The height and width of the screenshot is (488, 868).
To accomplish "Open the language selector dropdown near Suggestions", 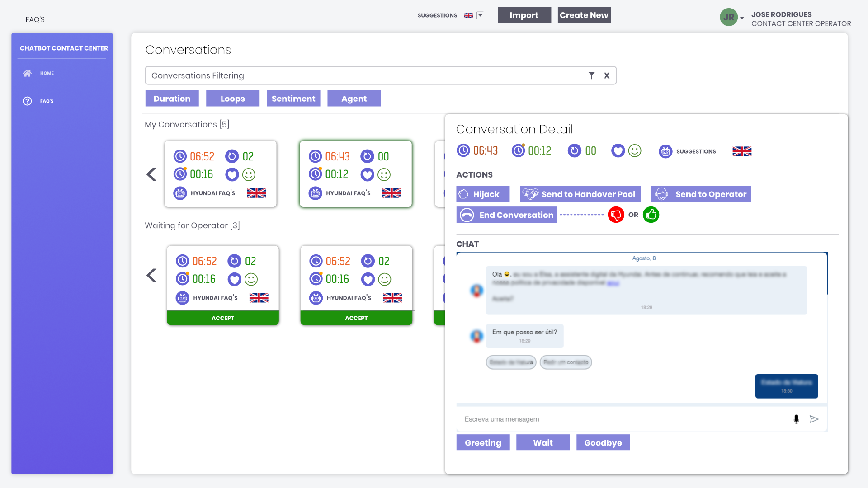I will click(480, 15).
